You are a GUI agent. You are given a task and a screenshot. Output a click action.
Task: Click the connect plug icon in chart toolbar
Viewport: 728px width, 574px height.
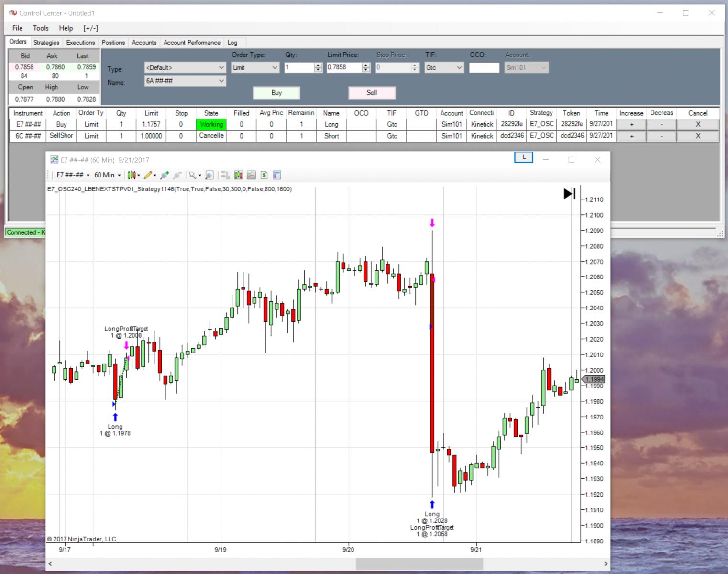point(165,175)
